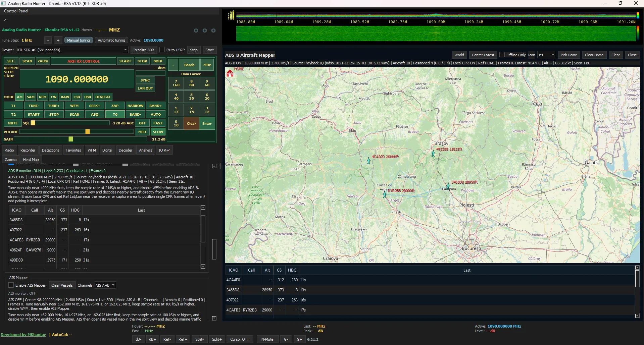Viewport: 644px width, 345px height.
Task: Open the Bands selector
Action: (x=189, y=65)
